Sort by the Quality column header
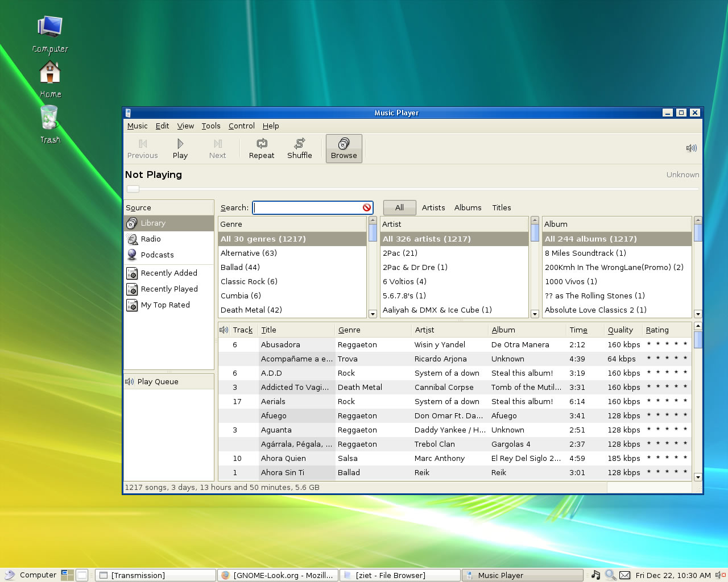728x582 pixels. (x=623, y=330)
